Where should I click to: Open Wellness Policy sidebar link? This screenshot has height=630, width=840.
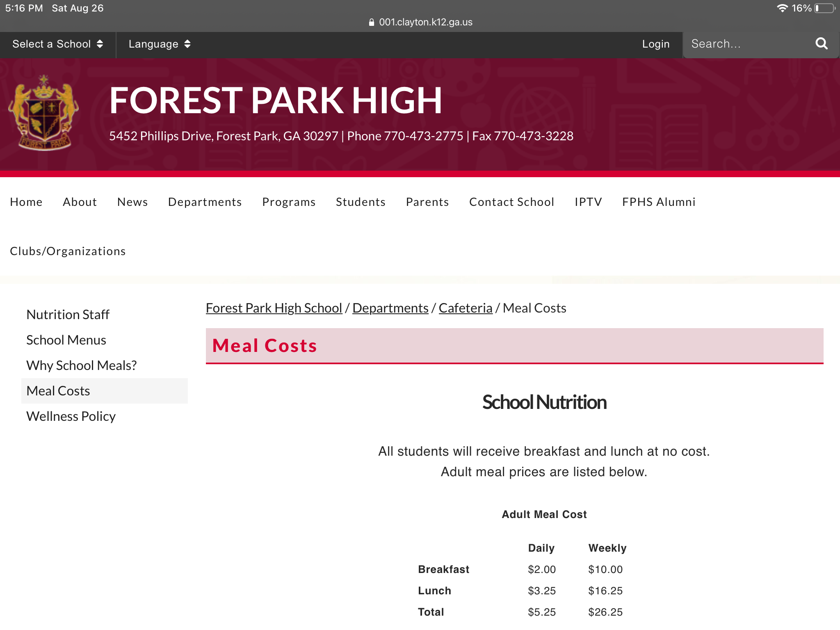[x=71, y=416]
